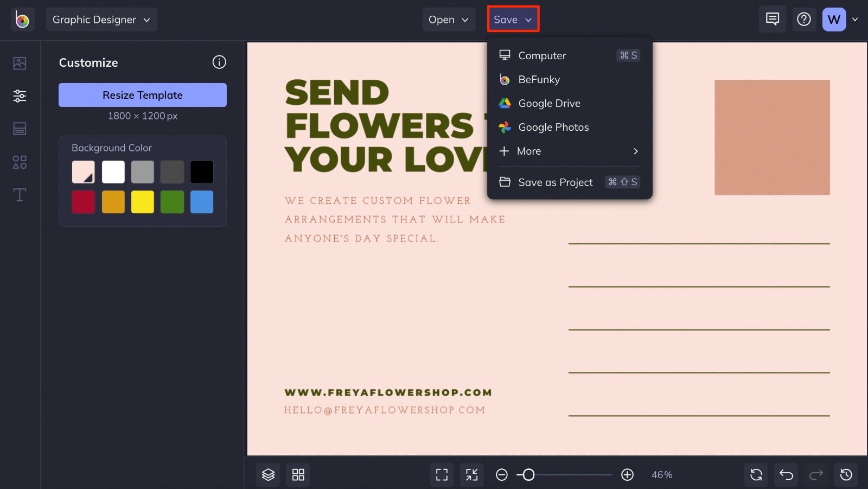Open the Customize panel from the sidebar

point(20,96)
